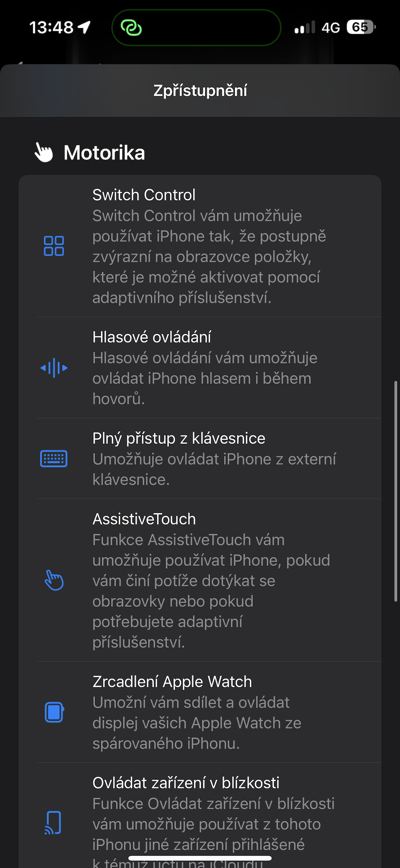Tap the keyboard icon for Plný přístup
The image size is (400, 868).
pyautogui.click(x=54, y=459)
